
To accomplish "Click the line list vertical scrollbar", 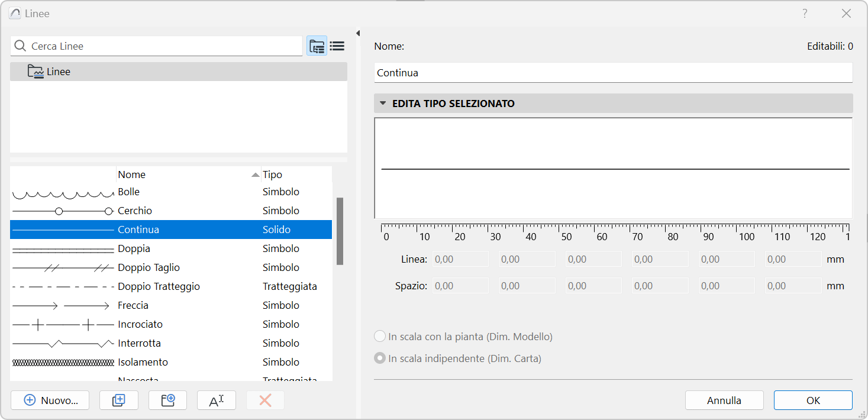I will [x=340, y=231].
